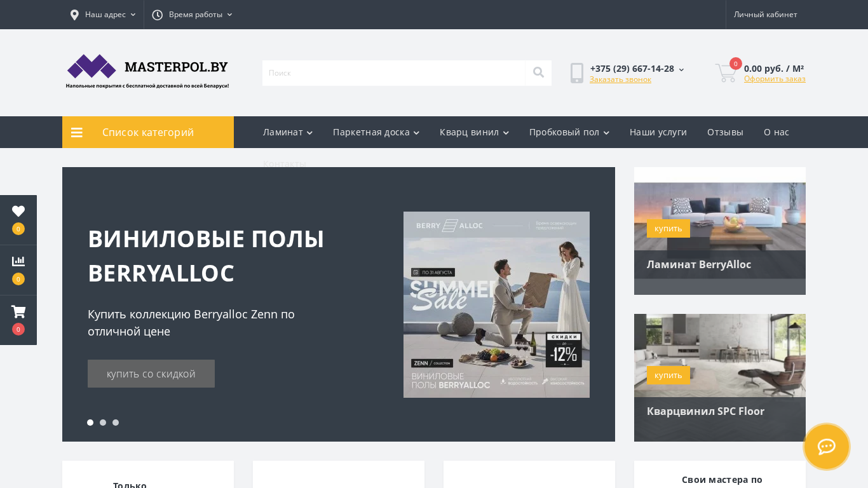The width and height of the screenshot is (868, 488).
Task: Open Наши услуги page
Action: pos(658,132)
